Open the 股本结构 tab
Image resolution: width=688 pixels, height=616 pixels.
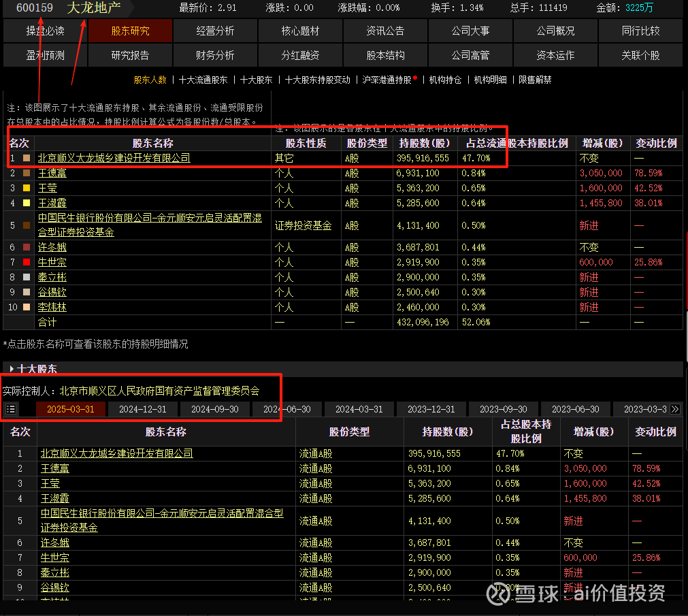pyautogui.click(x=385, y=55)
